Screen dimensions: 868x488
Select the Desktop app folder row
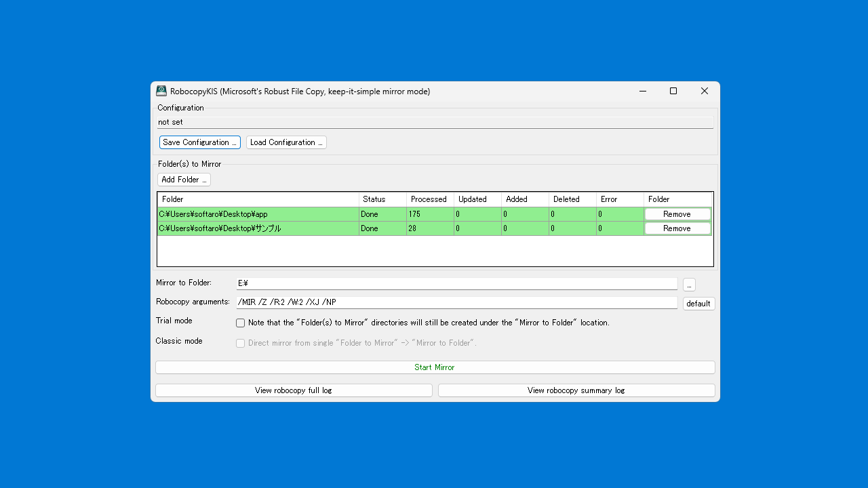click(x=258, y=214)
